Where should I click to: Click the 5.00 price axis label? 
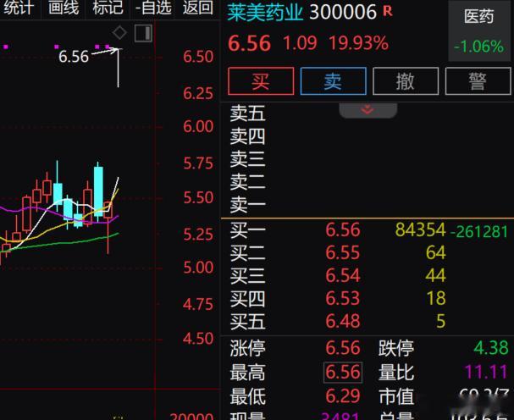[x=198, y=268]
